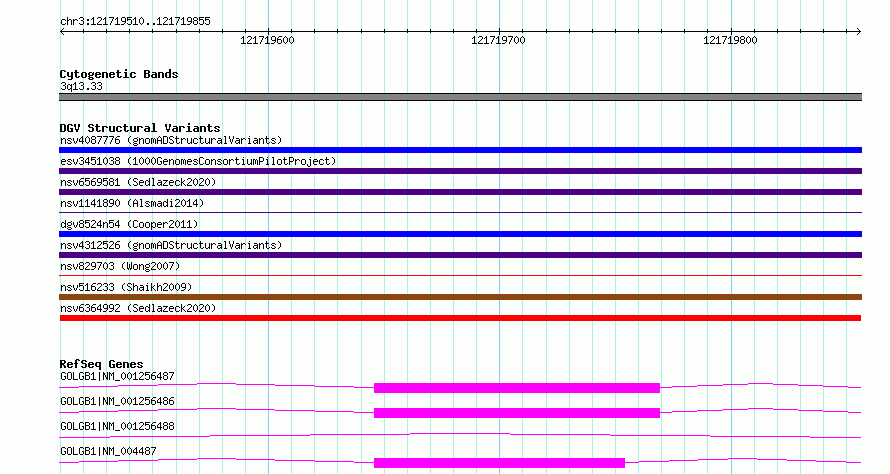The width and height of the screenshot is (890, 474).
Task: Click the magenta exon of NM_004487
Action: point(499,463)
